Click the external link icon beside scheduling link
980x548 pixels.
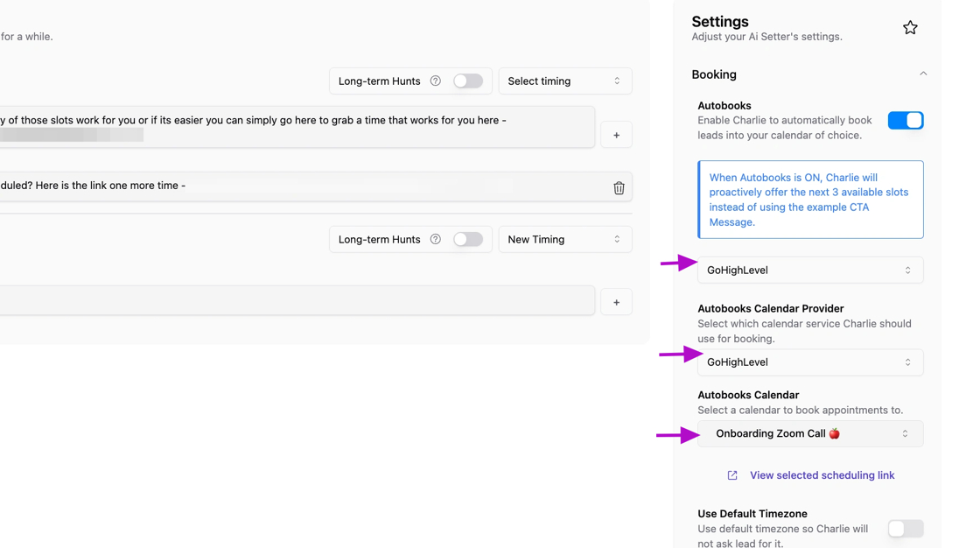(732, 475)
